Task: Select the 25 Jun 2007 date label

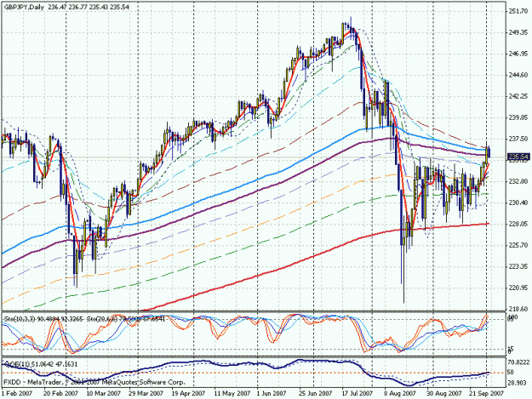Action: pyautogui.click(x=316, y=394)
